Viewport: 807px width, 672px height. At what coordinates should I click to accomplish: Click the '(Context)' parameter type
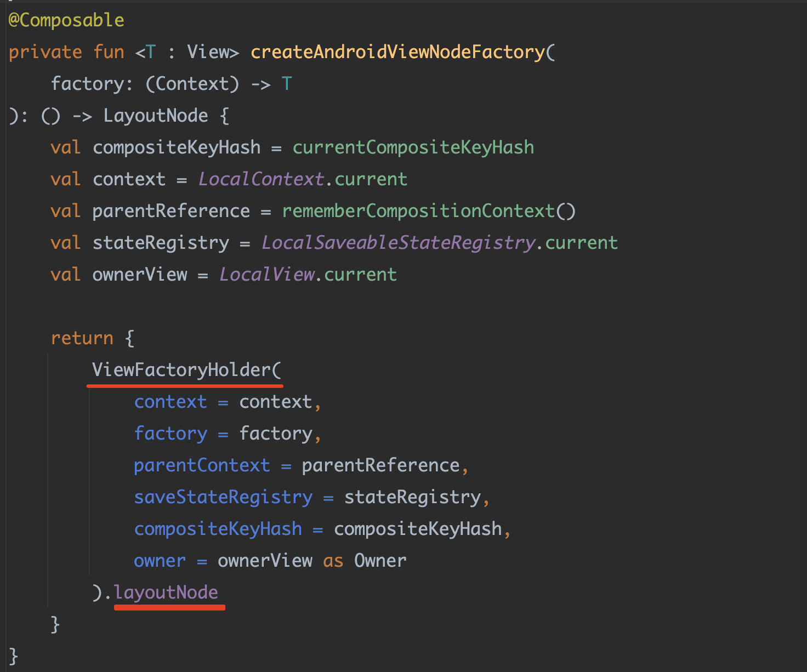pos(192,84)
